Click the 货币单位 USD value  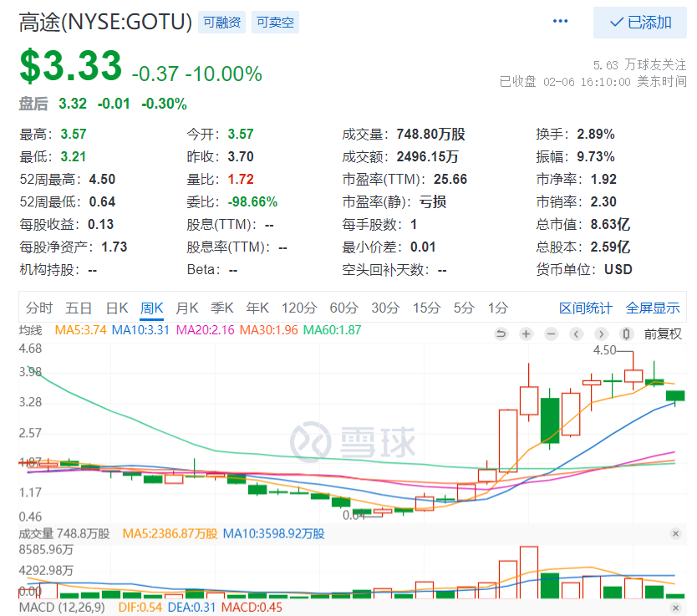[618, 269]
